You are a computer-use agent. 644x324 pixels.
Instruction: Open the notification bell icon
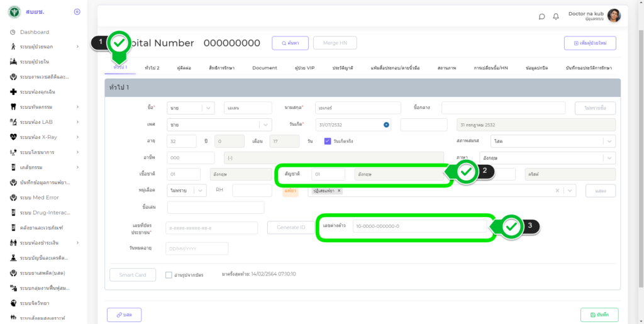(x=556, y=16)
